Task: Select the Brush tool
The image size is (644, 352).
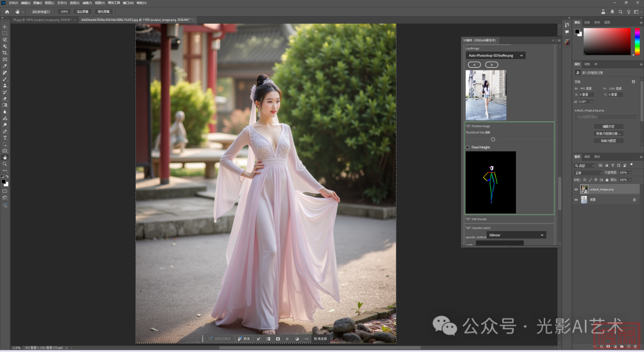Action: pyautogui.click(x=5, y=79)
